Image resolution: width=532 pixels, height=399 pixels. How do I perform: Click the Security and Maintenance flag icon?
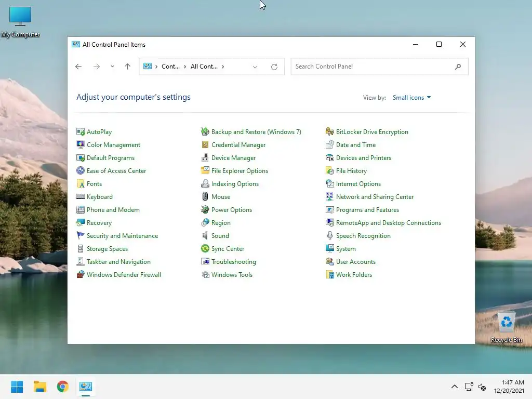(x=81, y=235)
